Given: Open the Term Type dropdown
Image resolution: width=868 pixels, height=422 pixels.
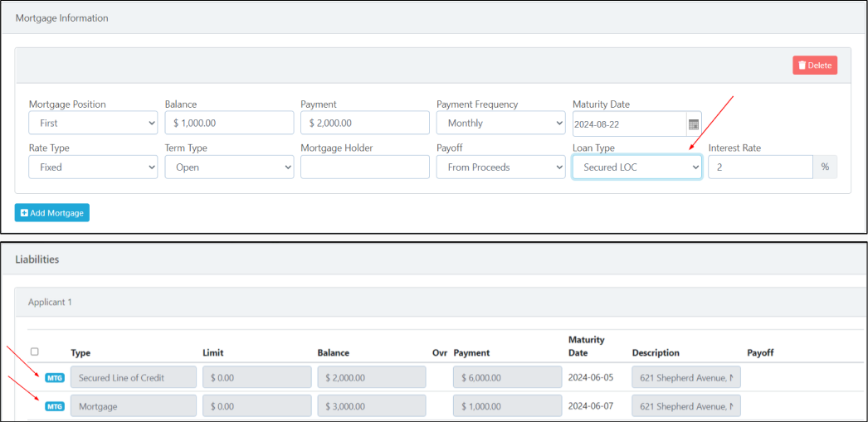Looking at the screenshot, I should [229, 167].
